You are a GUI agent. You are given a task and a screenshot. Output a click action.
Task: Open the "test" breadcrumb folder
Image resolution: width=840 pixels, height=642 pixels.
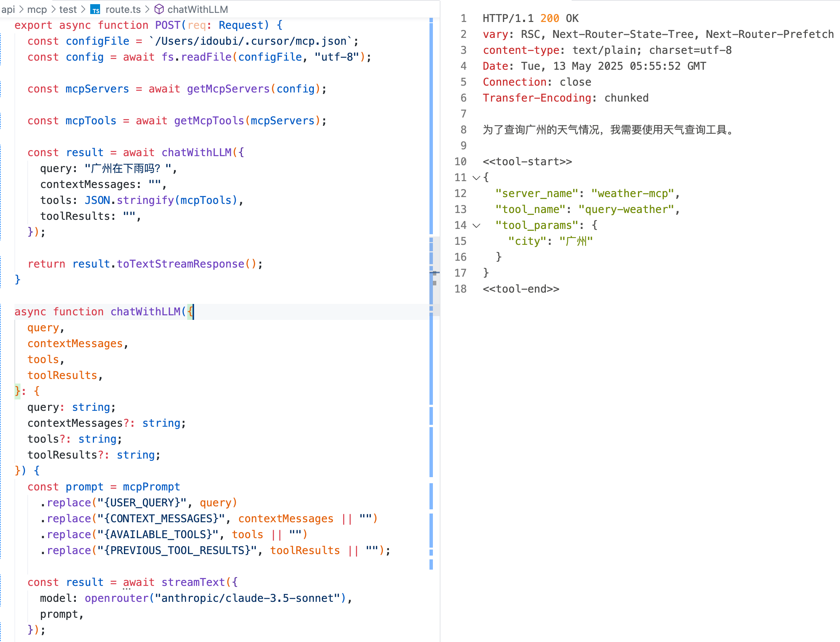tap(68, 9)
